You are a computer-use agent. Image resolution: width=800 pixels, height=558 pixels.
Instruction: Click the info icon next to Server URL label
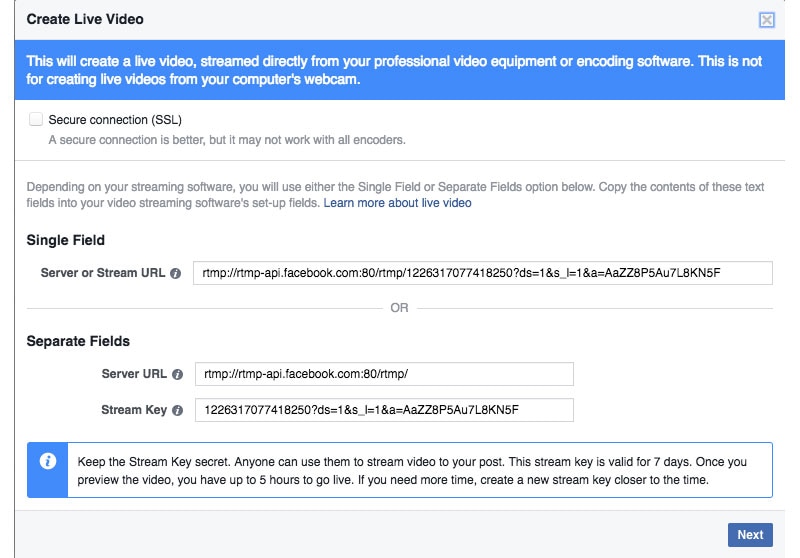[x=177, y=374]
